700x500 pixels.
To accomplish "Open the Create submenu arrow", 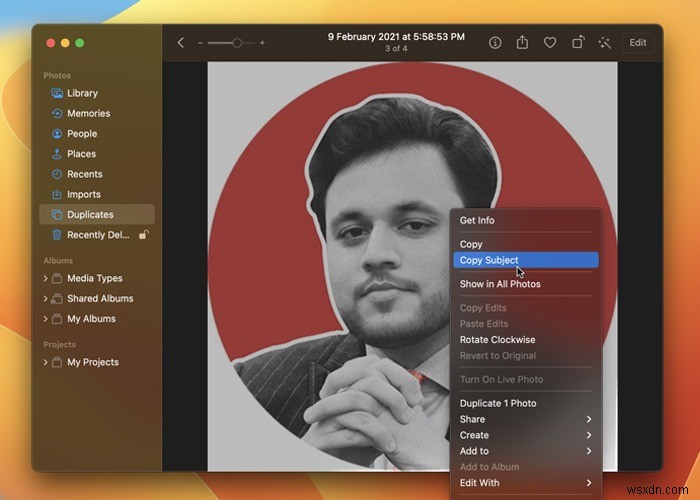I will click(589, 435).
